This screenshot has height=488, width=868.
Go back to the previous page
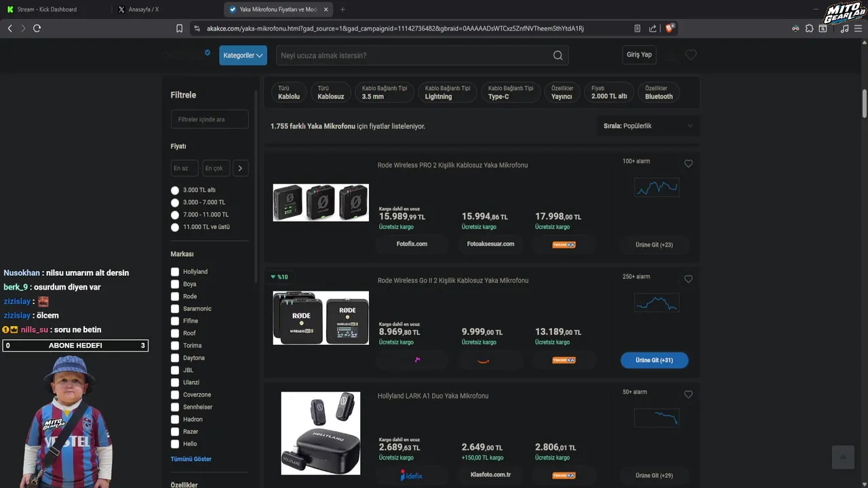pos(9,28)
